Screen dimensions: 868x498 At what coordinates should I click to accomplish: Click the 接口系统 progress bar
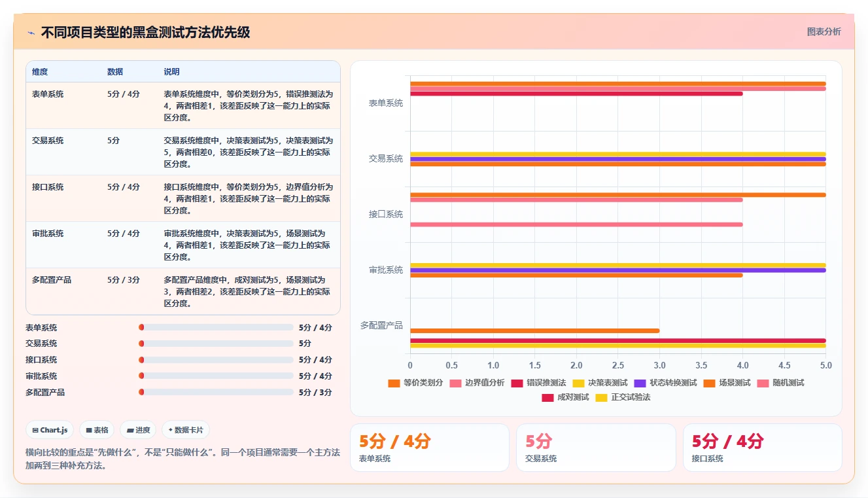pyautogui.click(x=216, y=359)
